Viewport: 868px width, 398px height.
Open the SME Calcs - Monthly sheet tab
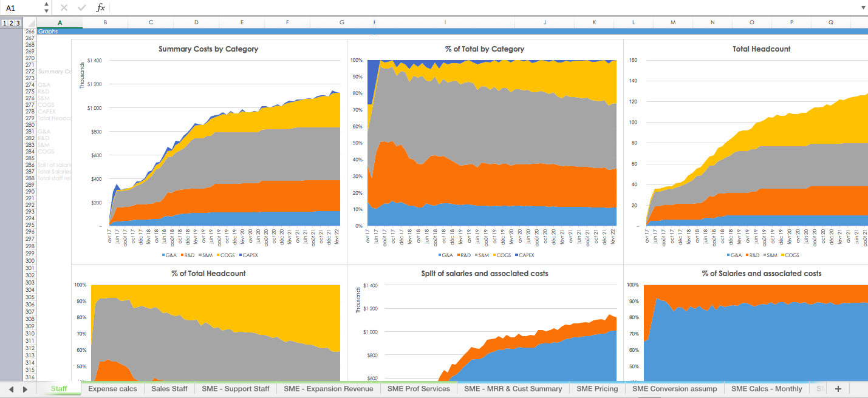(x=767, y=389)
